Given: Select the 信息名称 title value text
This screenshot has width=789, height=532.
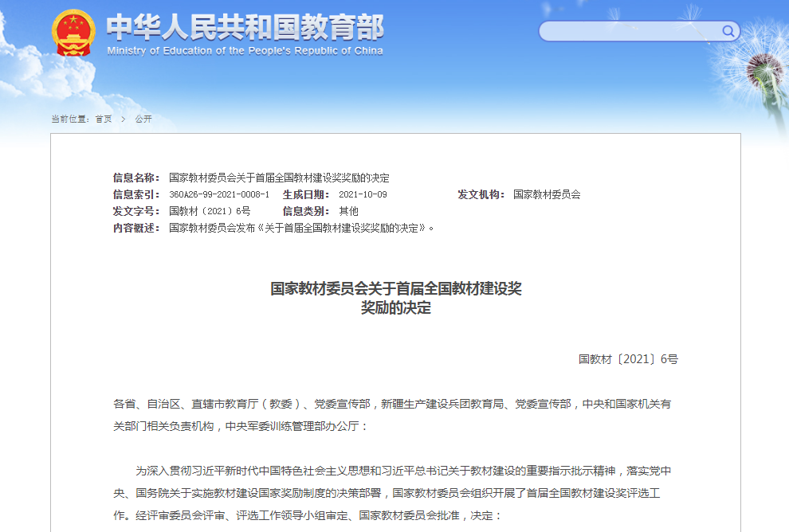Looking at the screenshot, I should point(279,178).
